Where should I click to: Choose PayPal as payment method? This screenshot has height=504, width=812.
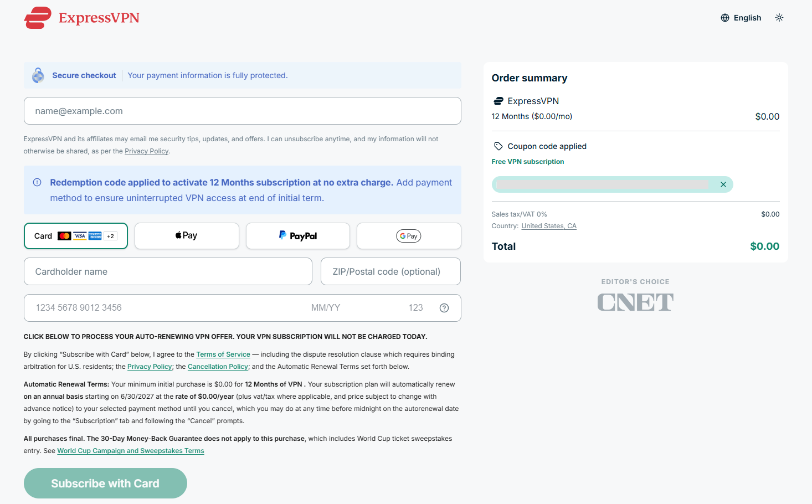pyautogui.click(x=298, y=236)
